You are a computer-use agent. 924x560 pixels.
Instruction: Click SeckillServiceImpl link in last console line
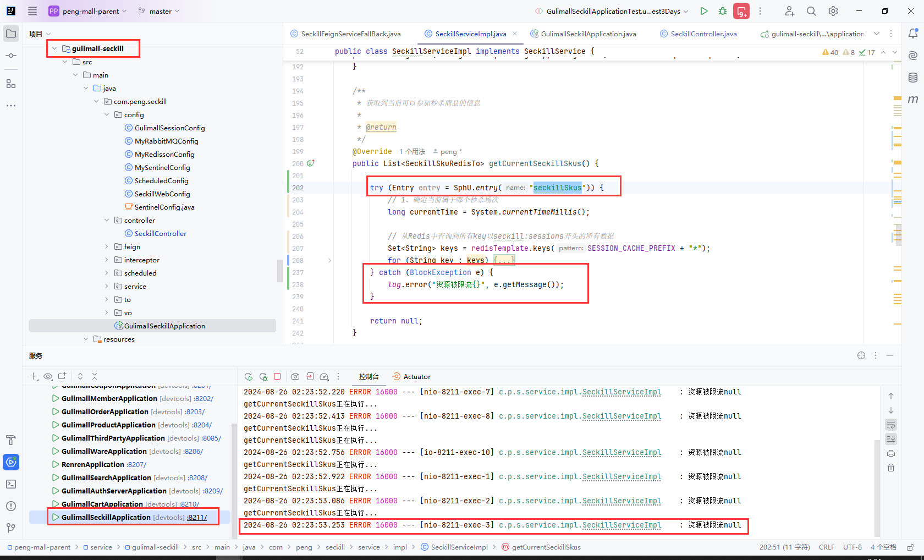621,525
